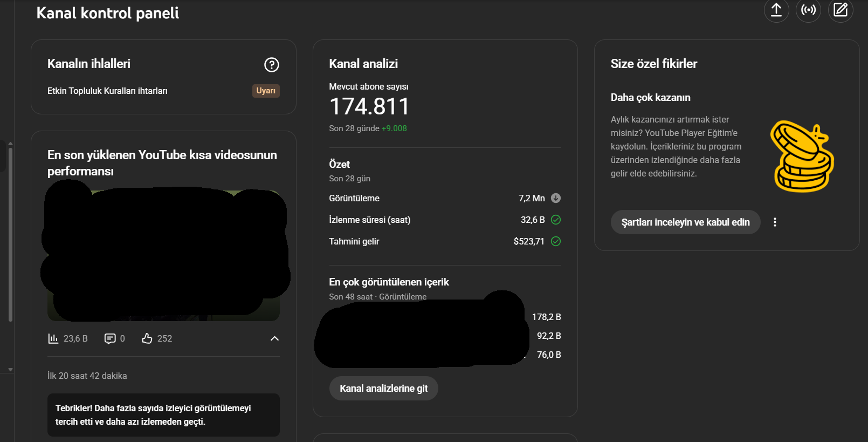Open help for Kanalın ihlalleri
This screenshot has height=442, width=868.
(x=271, y=65)
